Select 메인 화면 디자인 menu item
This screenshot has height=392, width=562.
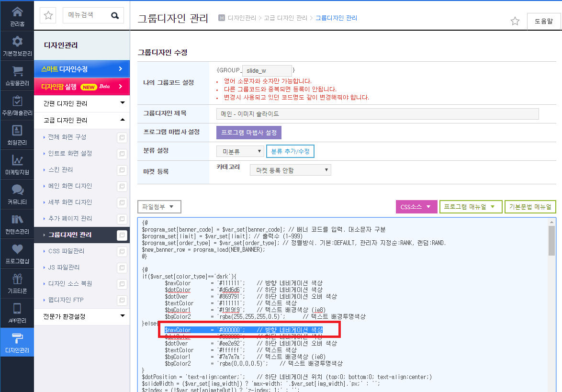click(x=70, y=186)
